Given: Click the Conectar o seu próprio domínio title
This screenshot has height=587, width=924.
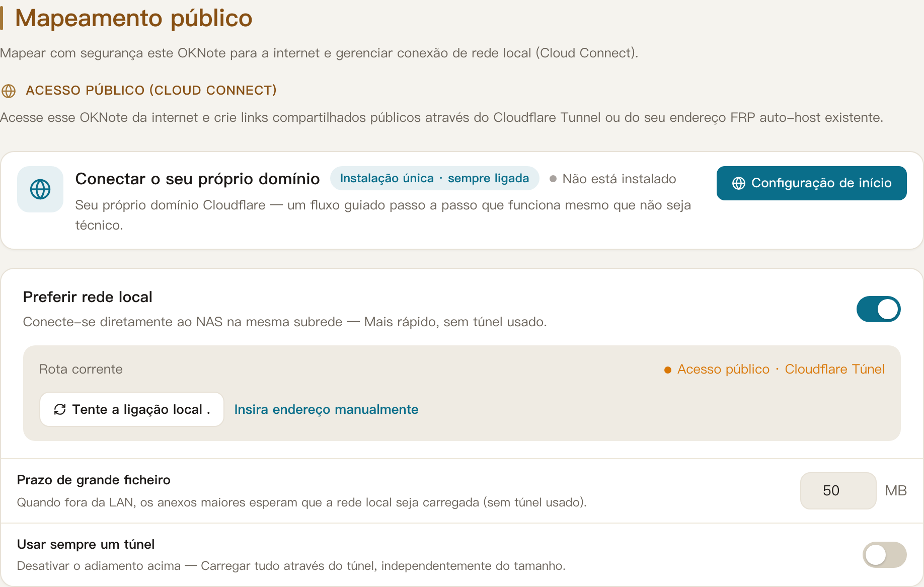Looking at the screenshot, I should point(197,179).
